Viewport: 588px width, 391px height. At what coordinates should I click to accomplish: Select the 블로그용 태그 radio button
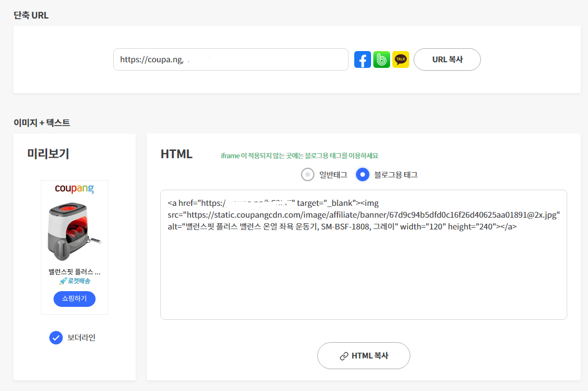(x=362, y=174)
